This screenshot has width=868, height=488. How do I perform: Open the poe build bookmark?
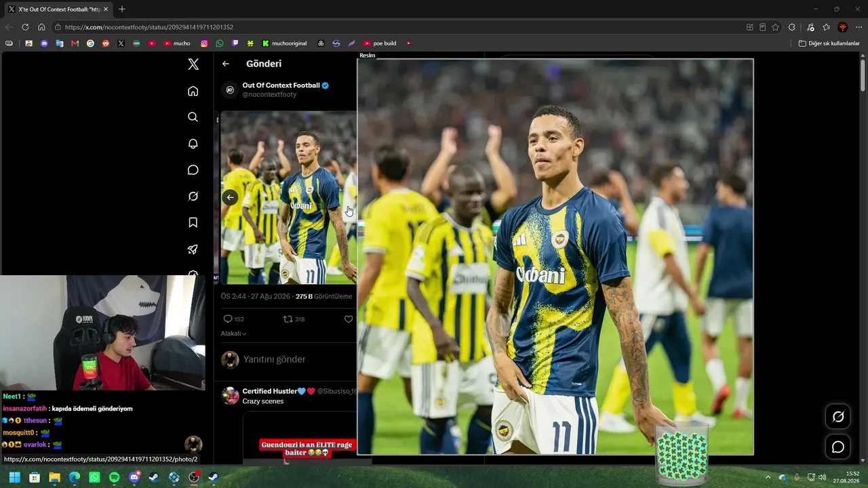click(380, 43)
